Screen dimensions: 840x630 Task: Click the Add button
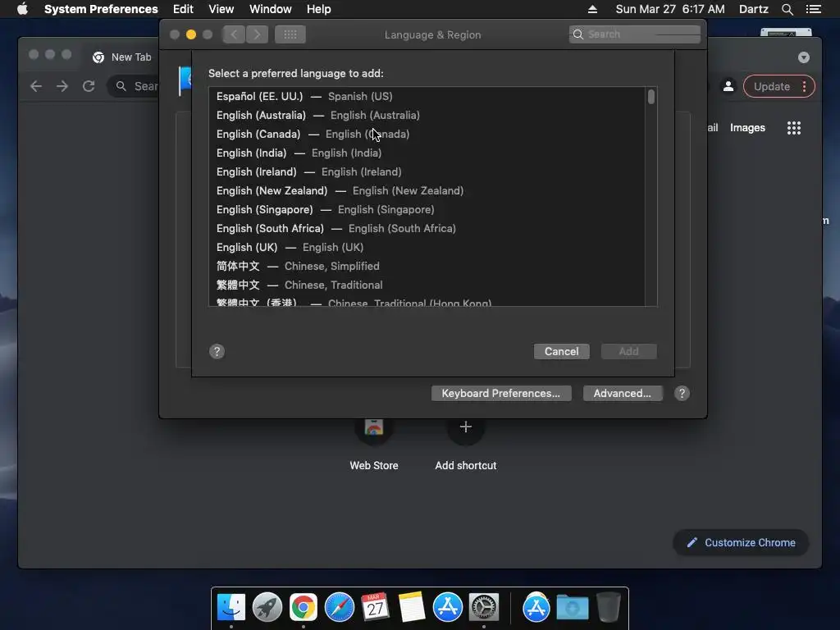pos(629,351)
